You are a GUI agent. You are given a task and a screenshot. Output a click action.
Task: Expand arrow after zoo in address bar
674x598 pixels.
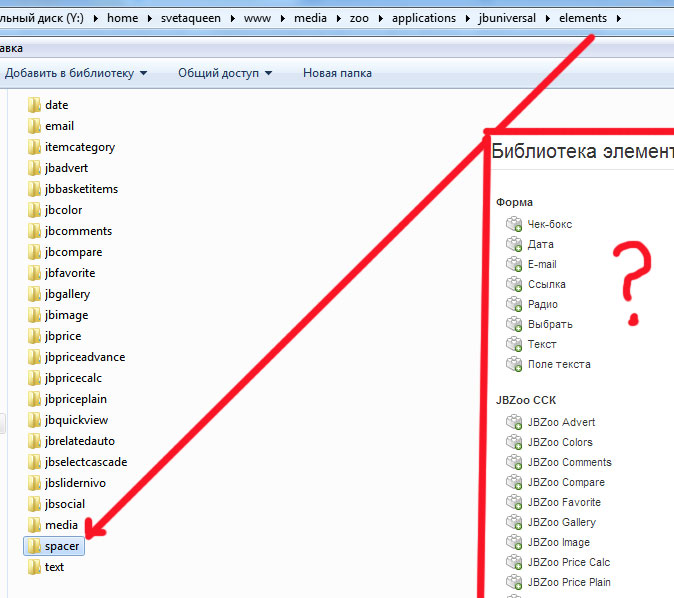click(380, 18)
